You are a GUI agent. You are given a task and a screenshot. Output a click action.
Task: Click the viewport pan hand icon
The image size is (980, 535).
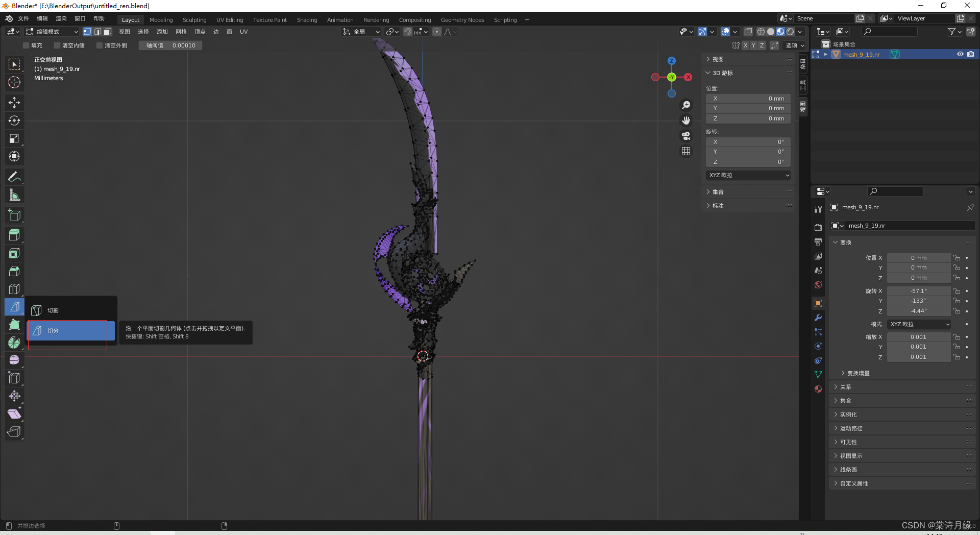click(x=686, y=120)
